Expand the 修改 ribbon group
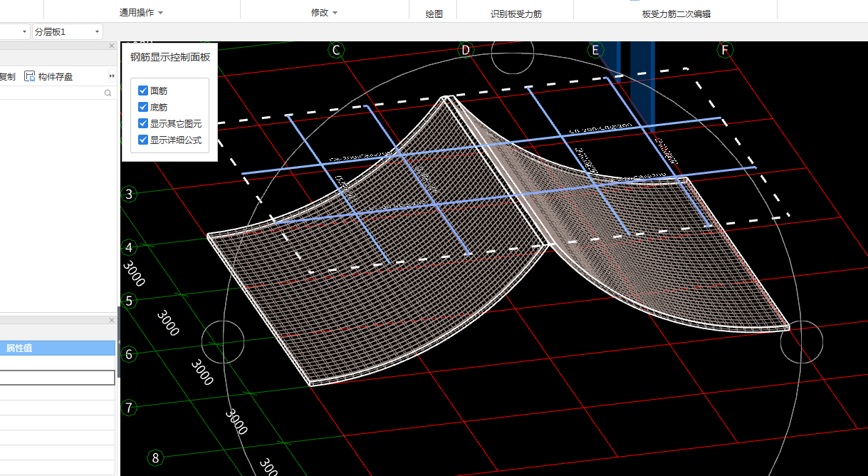The width and height of the screenshot is (868, 476). [324, 13]
